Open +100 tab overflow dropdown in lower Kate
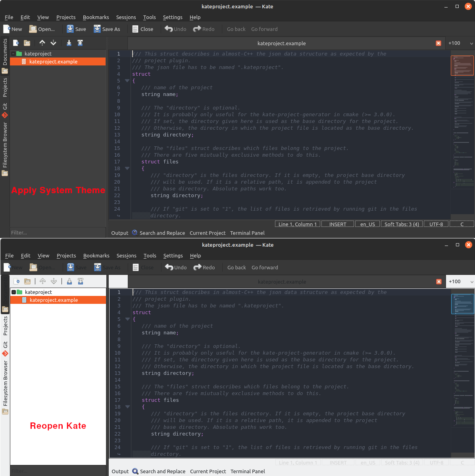The height and width of the screenshot is (476, 475). click(x=460, y=282)
